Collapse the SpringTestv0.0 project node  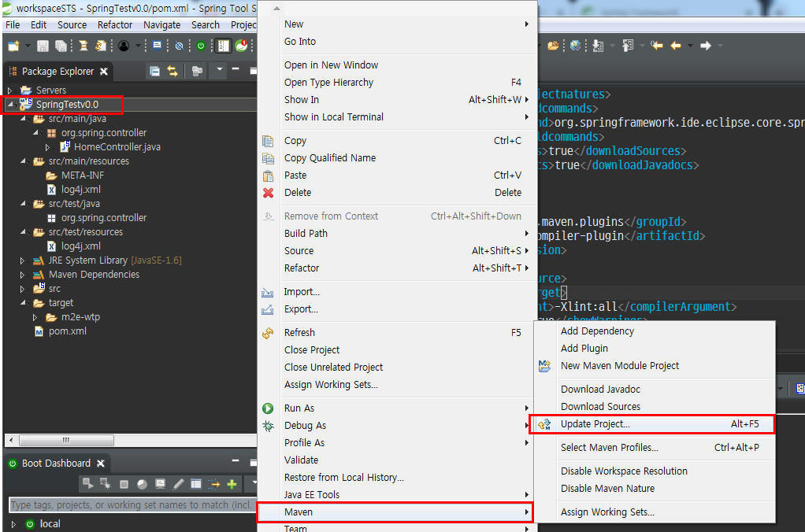pyautogui.click(x=10, y=104)
